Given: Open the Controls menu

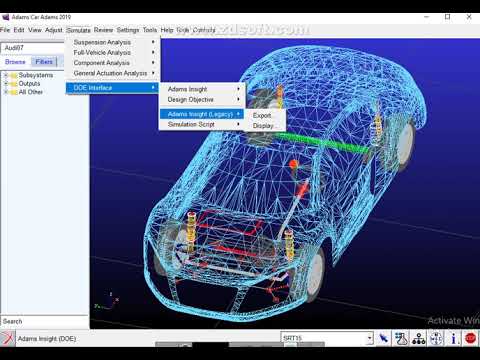Looking at the screenshot, I should click(x=204, y=30).
